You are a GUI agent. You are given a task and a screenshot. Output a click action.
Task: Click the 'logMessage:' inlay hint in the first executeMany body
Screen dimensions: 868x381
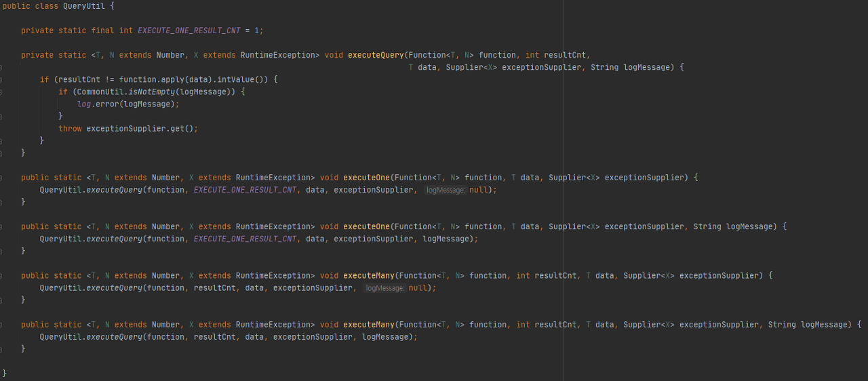pyautogui.click(x=384, y=288)
